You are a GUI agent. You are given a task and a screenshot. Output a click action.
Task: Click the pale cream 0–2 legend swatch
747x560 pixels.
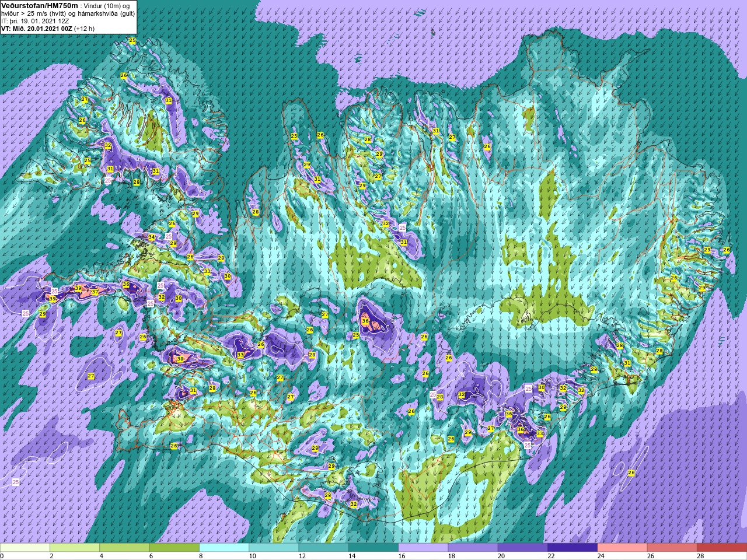click(25, 548)
